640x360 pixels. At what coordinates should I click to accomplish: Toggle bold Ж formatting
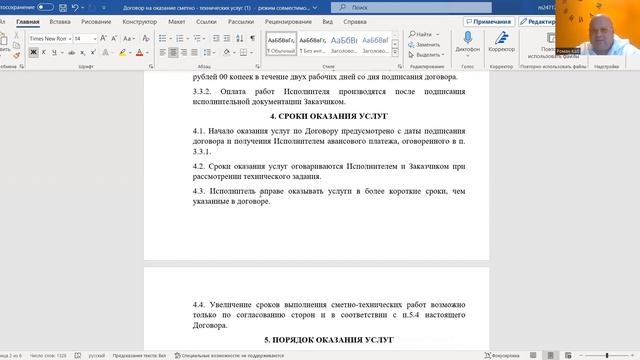(x=33, y=52)
